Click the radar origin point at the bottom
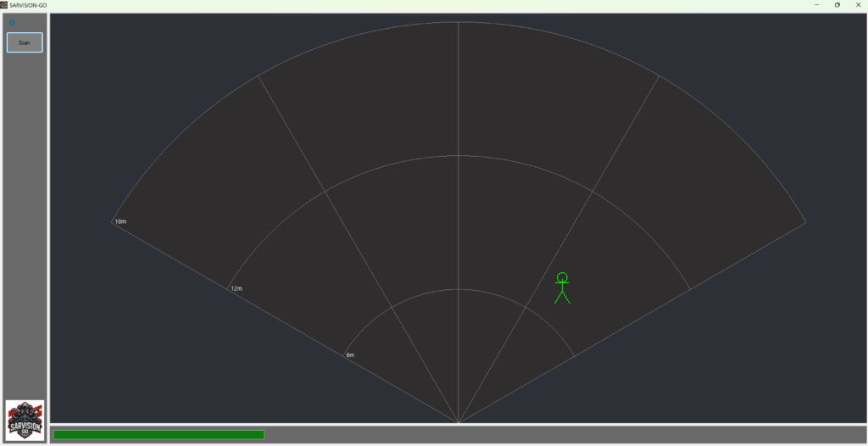Viewport: 868px width, 446px height. click(459, 422)
